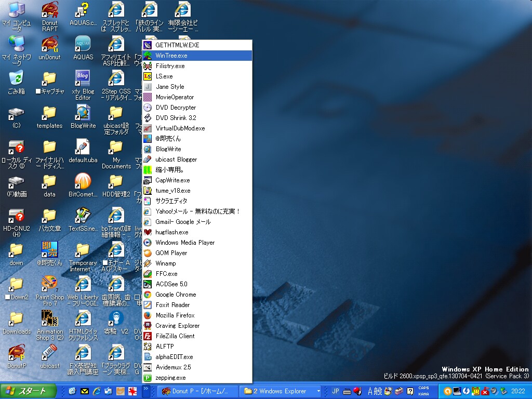The width and height of the screenshot is (532, 399).
Task: Open DVD Shrink 3.2 entry
Action: click(x=197, y=118)
